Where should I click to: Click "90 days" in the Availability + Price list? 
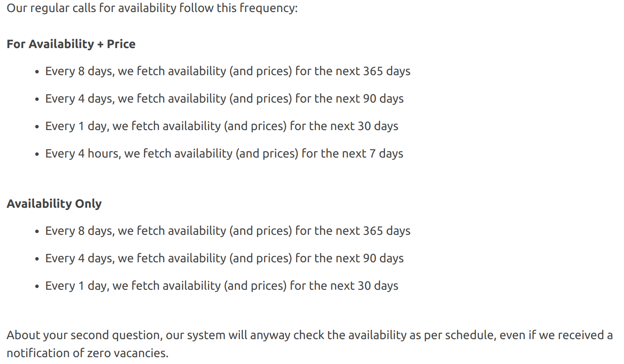pyautogui.click(x=383, y=99)
